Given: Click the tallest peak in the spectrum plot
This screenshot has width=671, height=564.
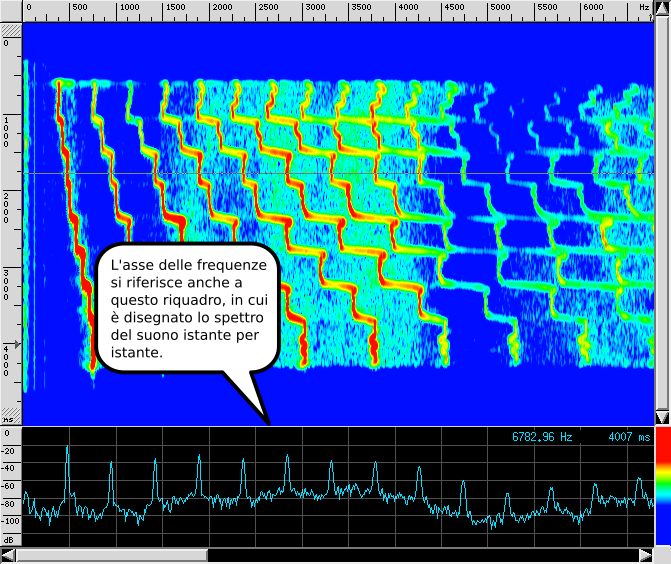Looking at the screenshot, I should (x=67, y=450).
